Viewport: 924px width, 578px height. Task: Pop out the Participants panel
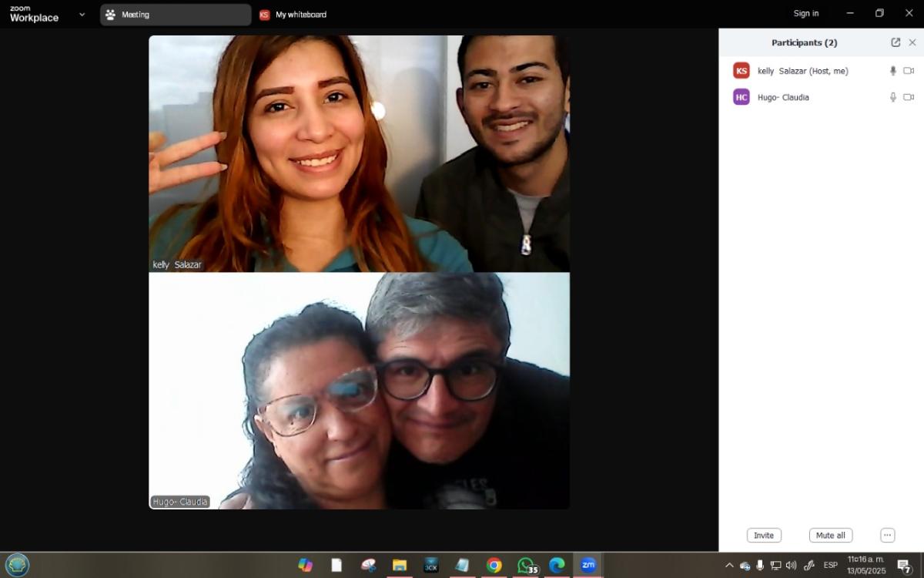(x=896, y=42)
